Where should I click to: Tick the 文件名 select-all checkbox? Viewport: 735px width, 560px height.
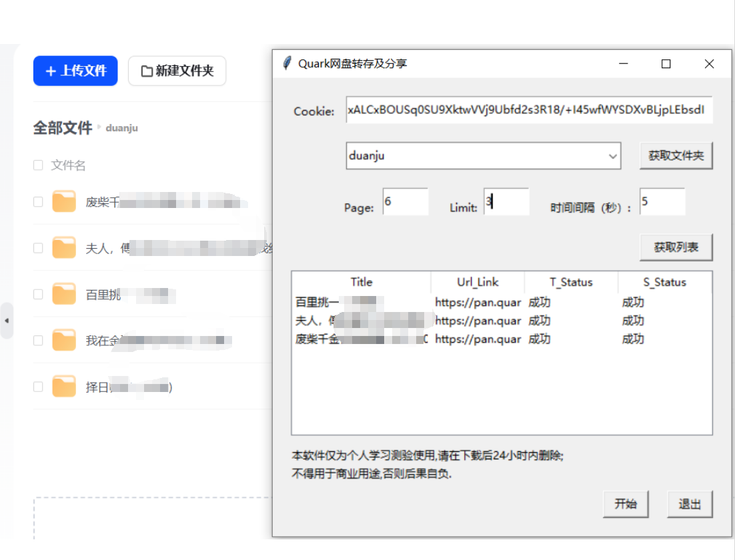coord(38,165)
